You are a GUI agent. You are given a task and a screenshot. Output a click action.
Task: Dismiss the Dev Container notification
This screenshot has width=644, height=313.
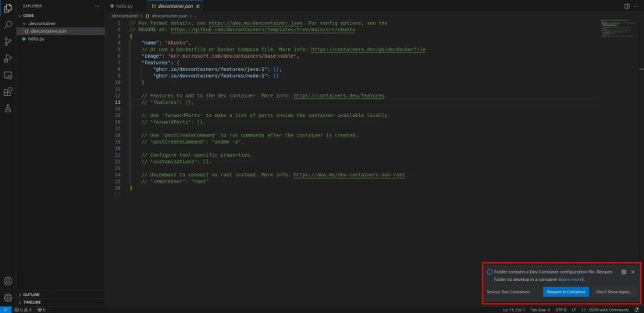tap(633, 272)
